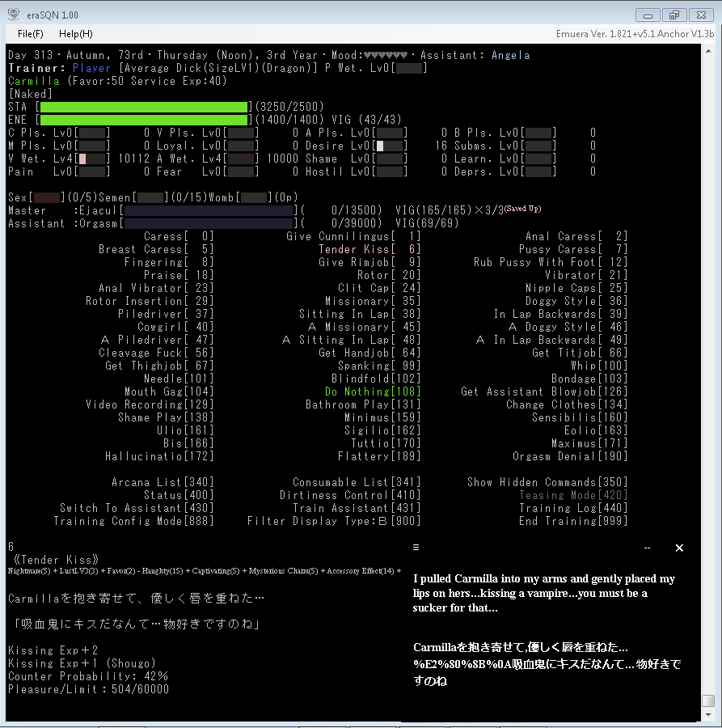This screenshot has width=722, height=728.
Task: Select the Do Nothing[108] command
Action: [x=373, y=392]
